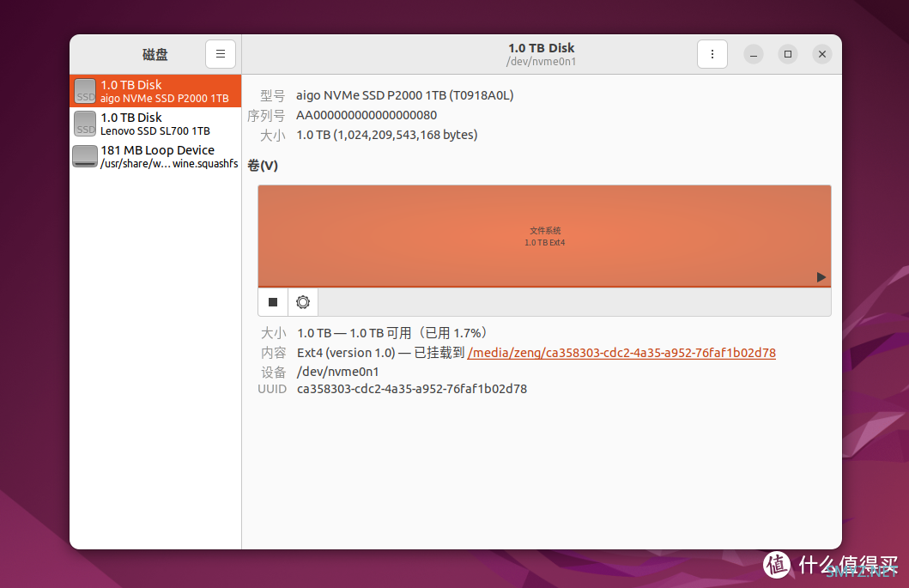This screenshot has width=909, height=588.
Task: Open the Disks hamburger application menu
Action: pos(221,54)
